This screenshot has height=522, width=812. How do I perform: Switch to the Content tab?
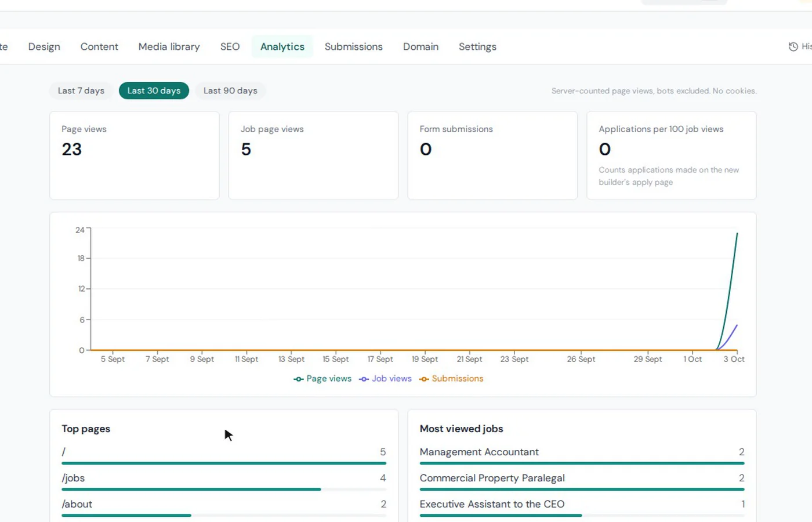click(99, 46)
